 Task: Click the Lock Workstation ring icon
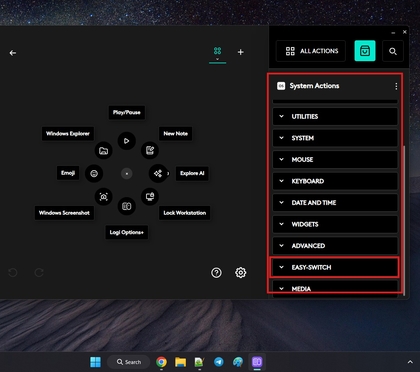point(150,196)
